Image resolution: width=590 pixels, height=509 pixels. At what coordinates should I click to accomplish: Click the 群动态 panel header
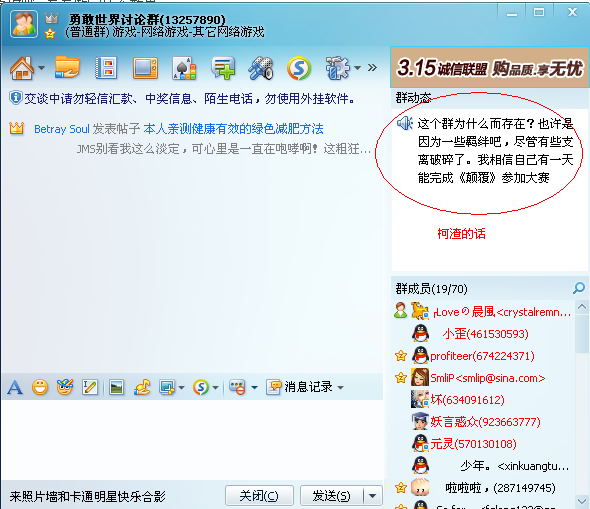tap(489, 98)
